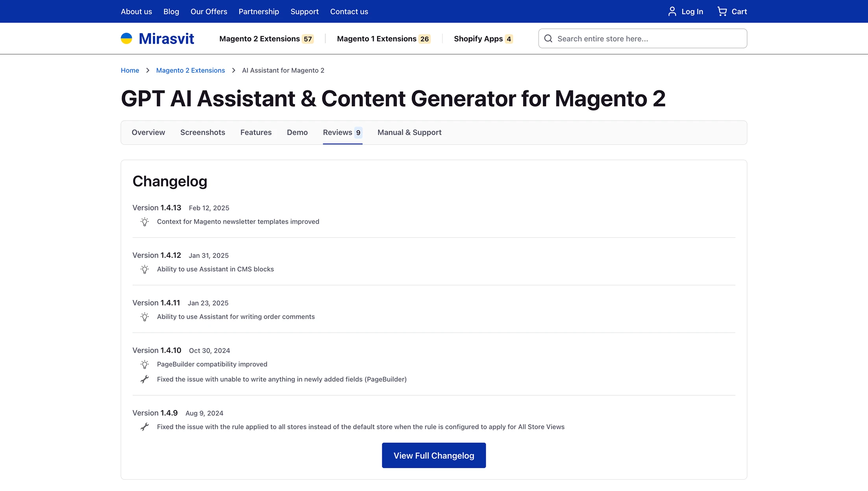
Task: Click the wrench icon beside version 1.4.9
Action: (144, 427)
